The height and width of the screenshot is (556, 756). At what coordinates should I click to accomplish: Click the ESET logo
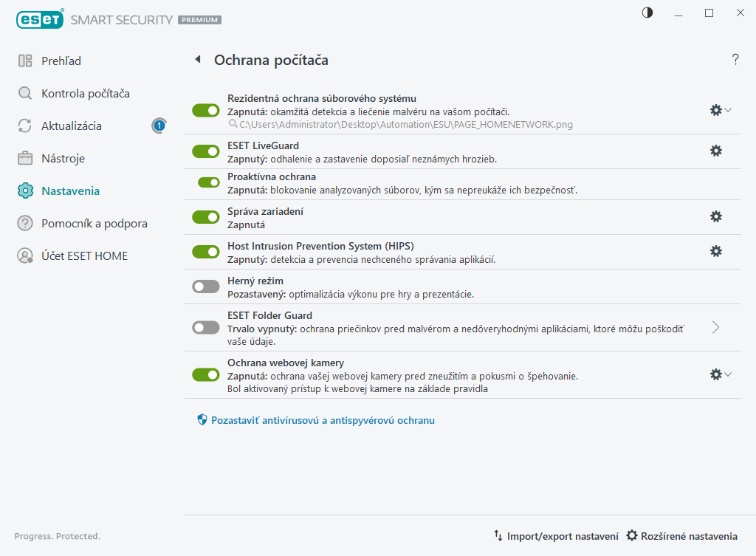(39, 20)
